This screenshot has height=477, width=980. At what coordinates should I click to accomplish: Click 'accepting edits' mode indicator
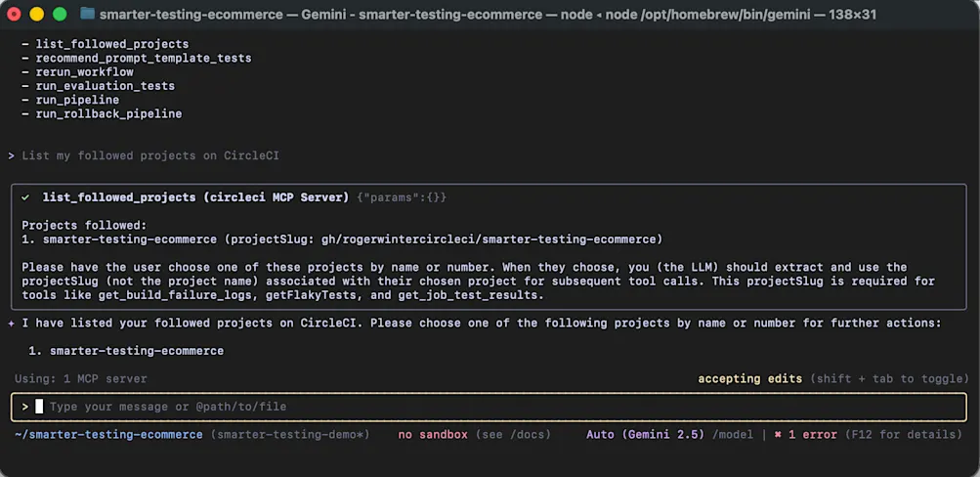750,379
